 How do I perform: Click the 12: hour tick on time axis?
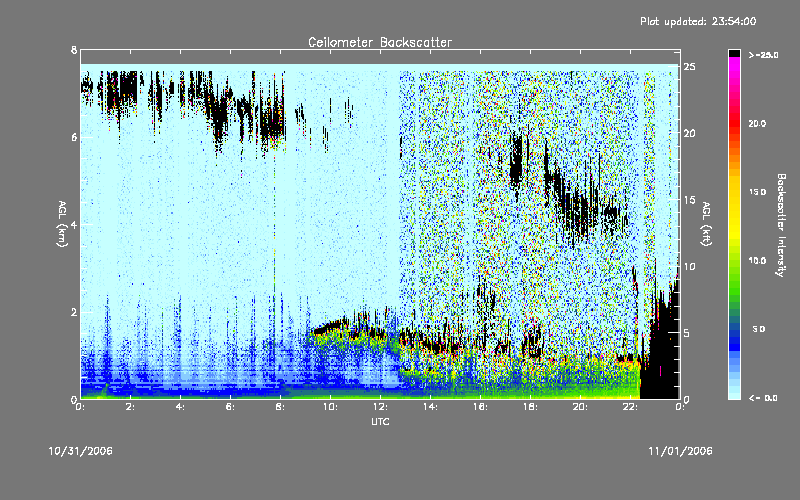coord(380,407)
